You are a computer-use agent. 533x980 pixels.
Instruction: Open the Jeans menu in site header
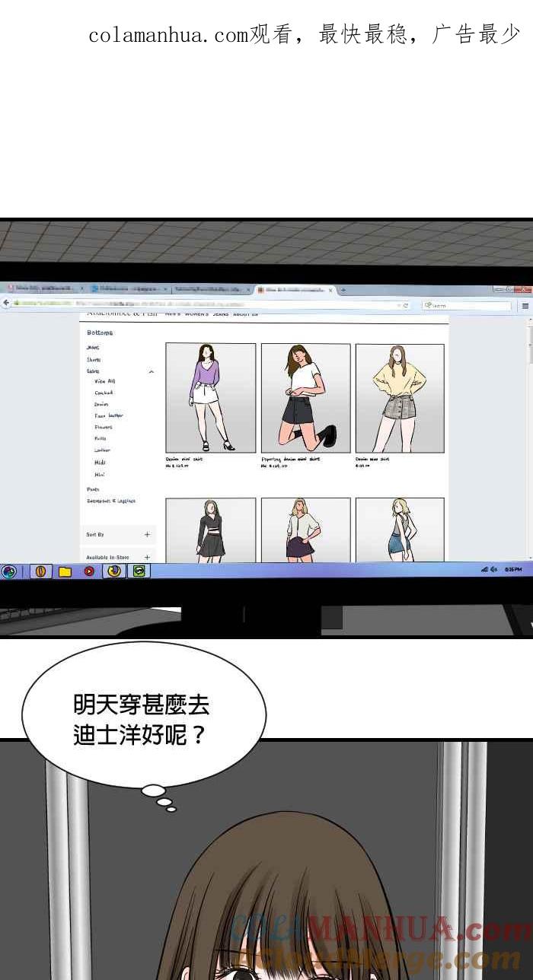click(x=220, y=314)
